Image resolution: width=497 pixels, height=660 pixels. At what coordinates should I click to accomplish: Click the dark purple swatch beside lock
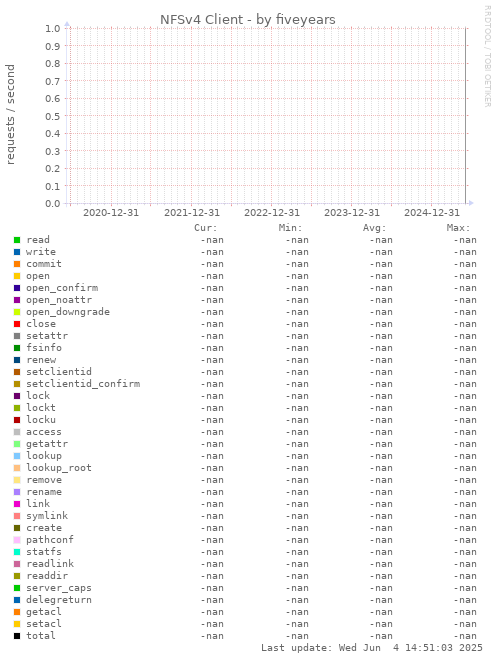pyautogui.click(x=17, y=396)
